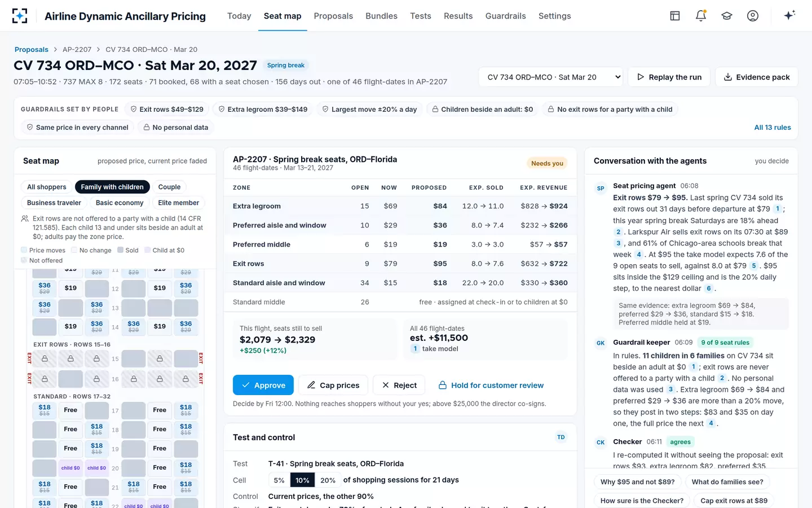Open the "Exit rows $49–$129" guardrail chip
Viewport: 812px width, 508px height.
(167, 110)
